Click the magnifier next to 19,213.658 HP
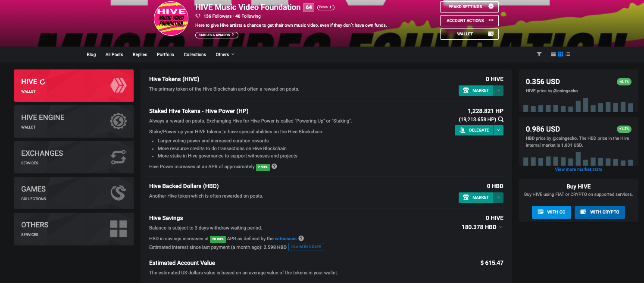 coord(500,119)
